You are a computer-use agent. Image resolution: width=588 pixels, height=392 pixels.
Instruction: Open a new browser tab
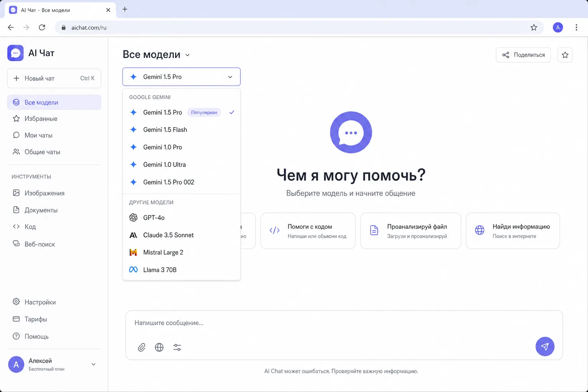click(124, 9)
